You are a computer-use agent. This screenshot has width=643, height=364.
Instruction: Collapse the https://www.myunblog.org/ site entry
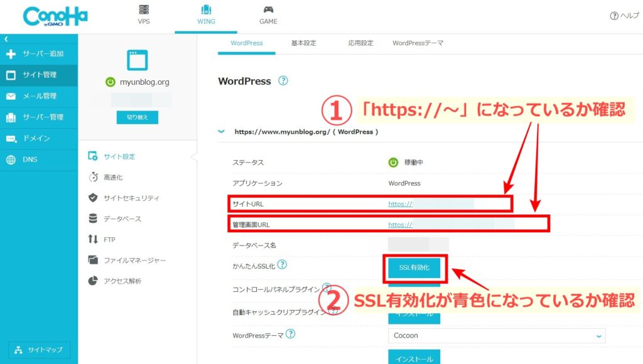(x=222, y=132)
